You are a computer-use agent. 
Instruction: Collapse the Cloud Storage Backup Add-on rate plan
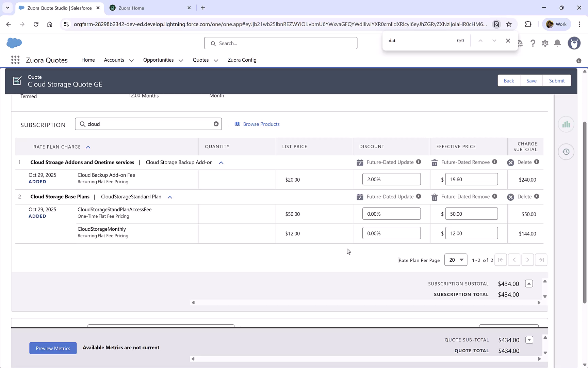point(221,163)
